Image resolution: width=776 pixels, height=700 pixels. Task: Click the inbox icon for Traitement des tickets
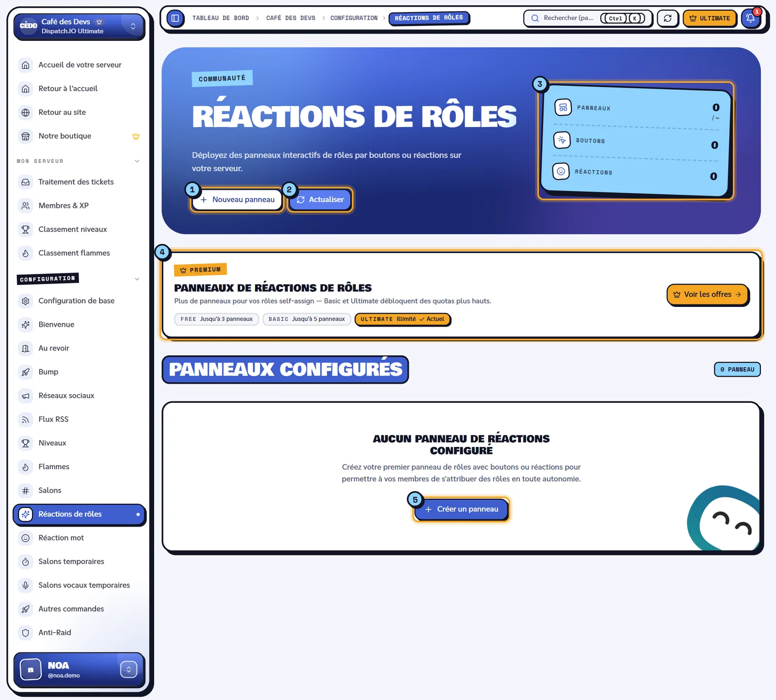(x=26, y=182)
